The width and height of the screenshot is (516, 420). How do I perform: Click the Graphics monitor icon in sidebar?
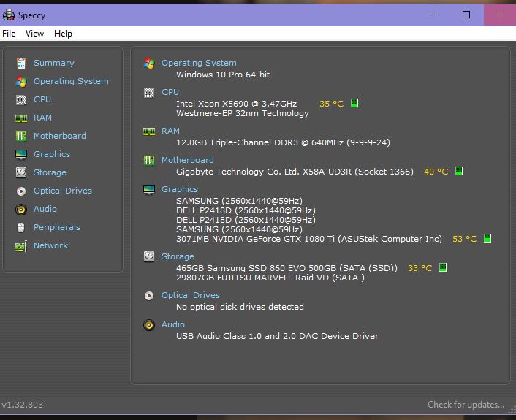pos(21,154)
